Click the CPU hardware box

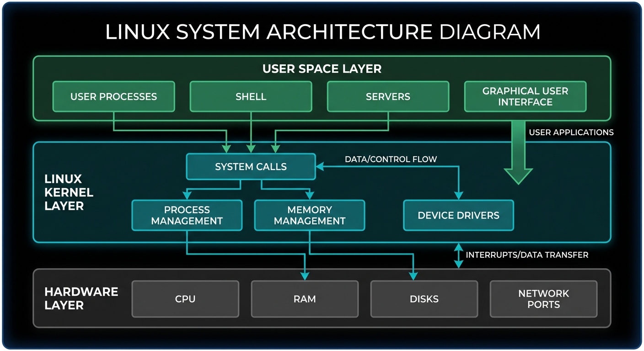[185, 299]
